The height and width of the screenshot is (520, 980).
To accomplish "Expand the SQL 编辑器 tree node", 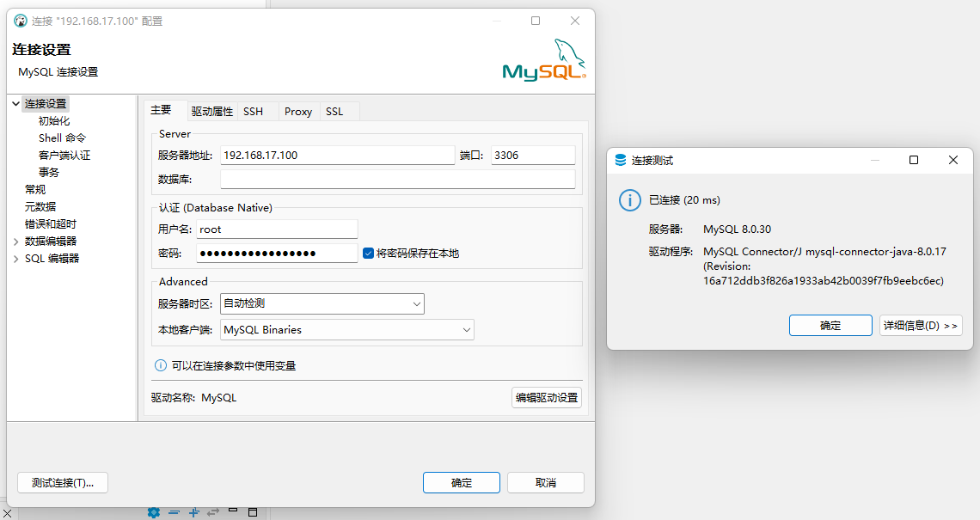I will click(16, 259).
